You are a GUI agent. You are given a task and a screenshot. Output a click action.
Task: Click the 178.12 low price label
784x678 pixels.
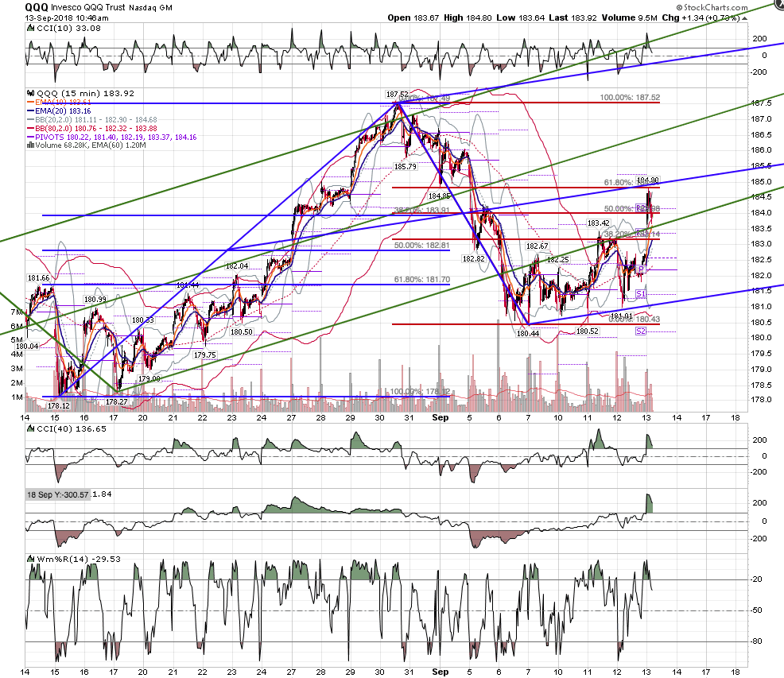pos(59,406)
